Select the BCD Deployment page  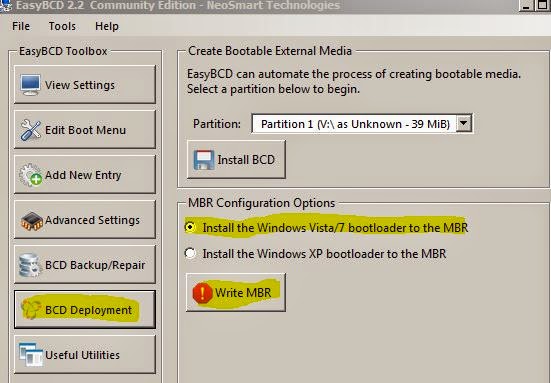tap(85, 309)
